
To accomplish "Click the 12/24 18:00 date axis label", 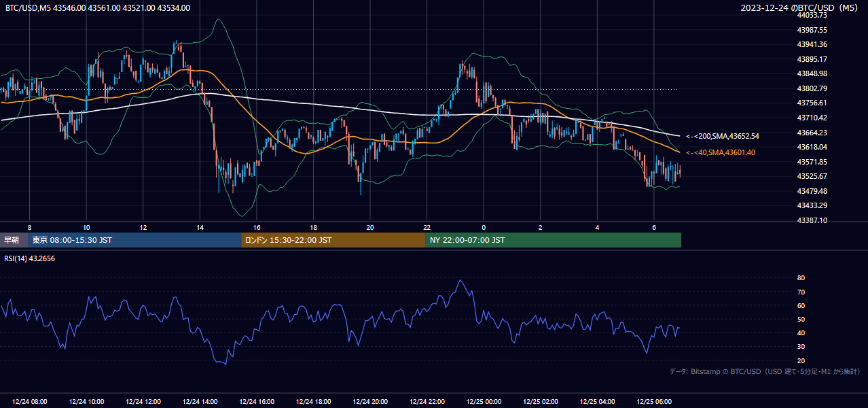I will (x=313, y=402).
